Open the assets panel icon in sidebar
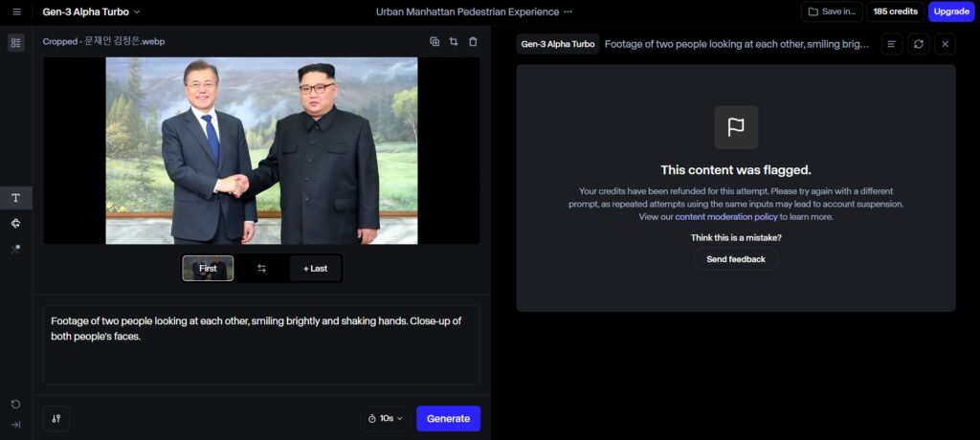This screenshot has width=980, height=440. point(16,42)
